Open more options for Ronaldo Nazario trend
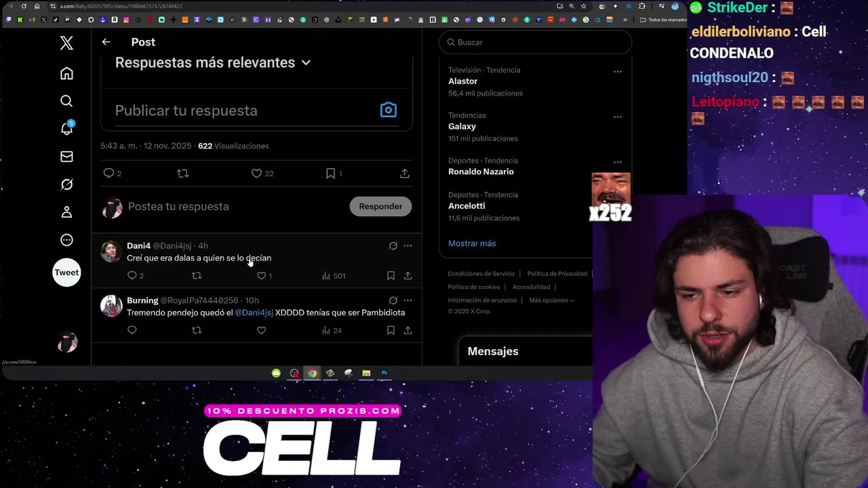This screenshot has height=488, width=868. pyautogui.click(x=617, y=162)
